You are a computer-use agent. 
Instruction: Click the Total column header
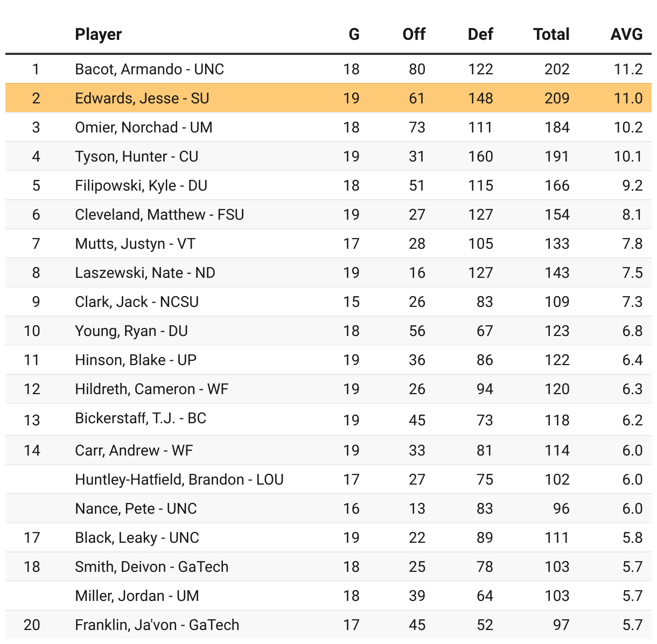point(551,34)
